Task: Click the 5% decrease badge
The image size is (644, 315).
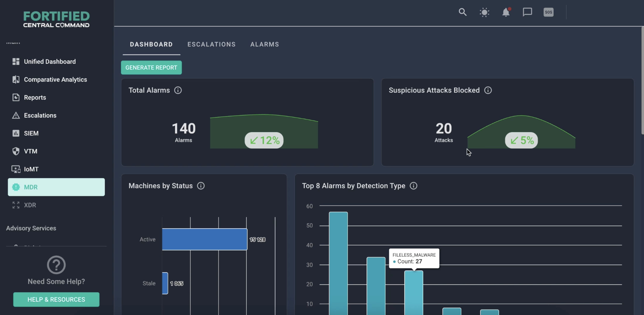Action: point(521,140)
